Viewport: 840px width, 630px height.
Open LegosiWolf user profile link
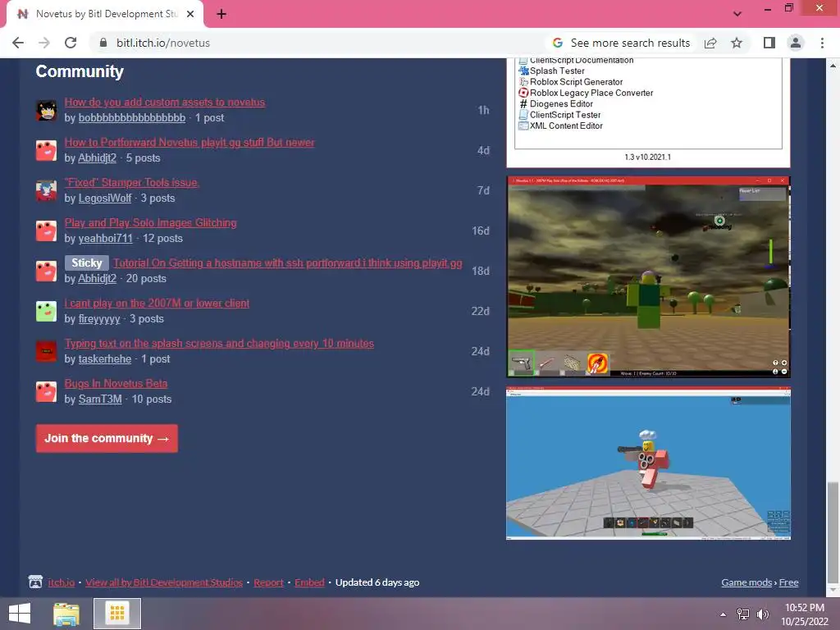pos(104,199)
